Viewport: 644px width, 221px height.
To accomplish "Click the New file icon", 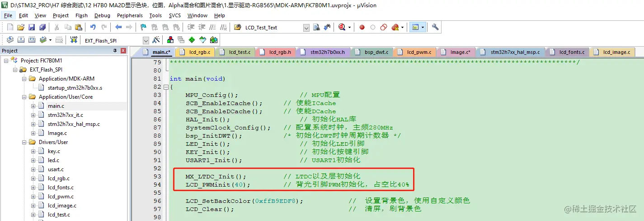I will tap(10, 28).
